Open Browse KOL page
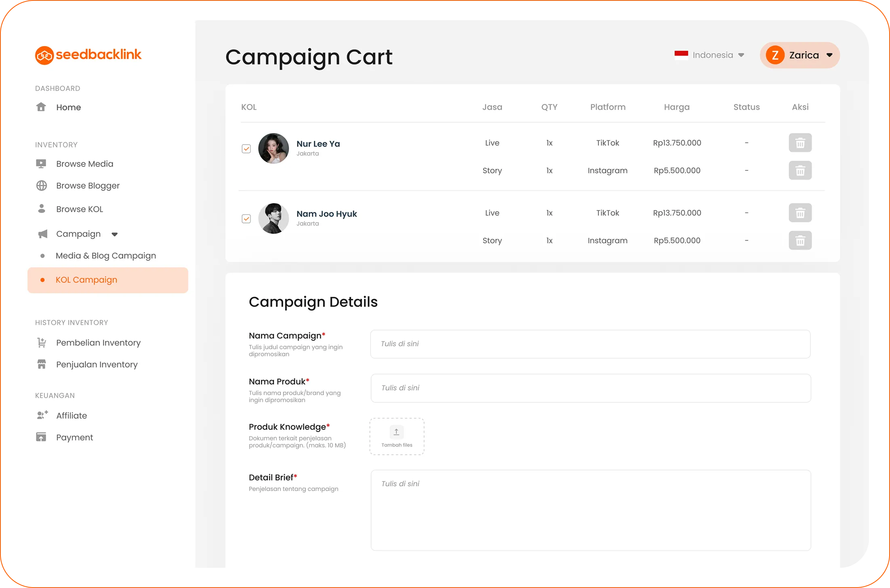 (x=80, y=209)
